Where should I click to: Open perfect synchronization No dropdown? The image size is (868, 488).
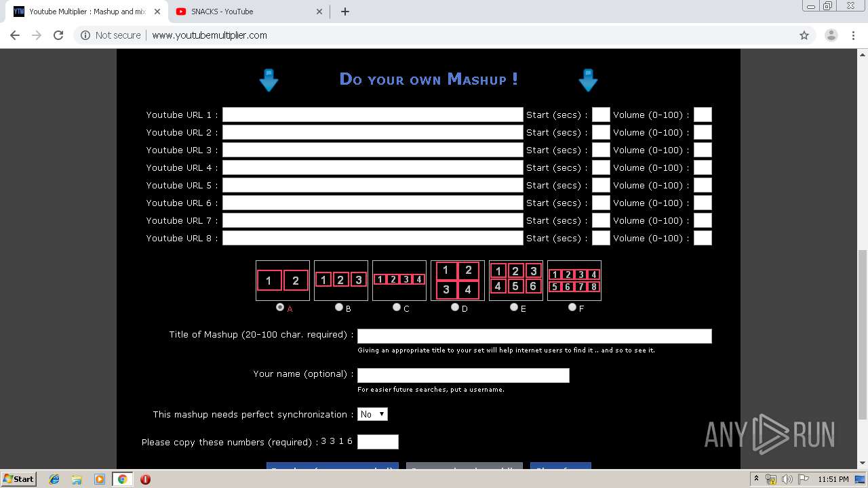click(x=372, y=414)
